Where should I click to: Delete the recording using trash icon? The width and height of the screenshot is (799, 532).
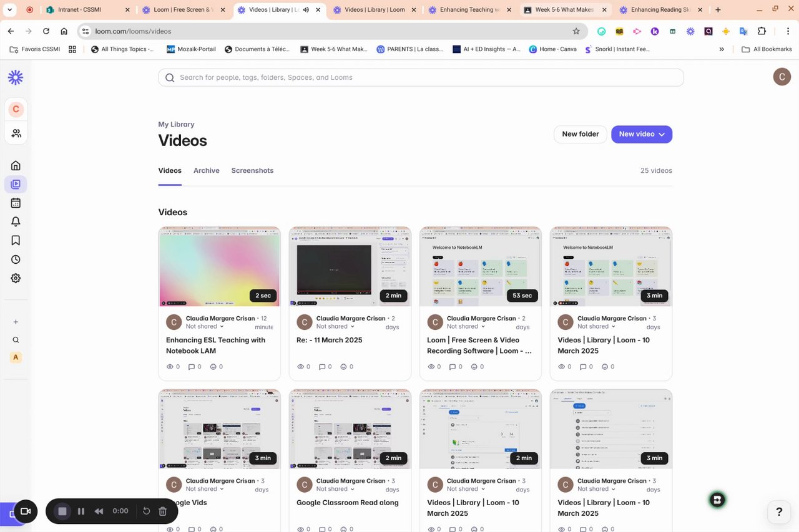[x=163, y=511]
